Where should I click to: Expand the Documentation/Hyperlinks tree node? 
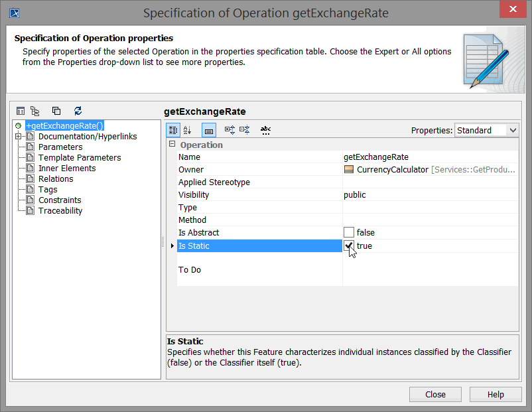18,137
